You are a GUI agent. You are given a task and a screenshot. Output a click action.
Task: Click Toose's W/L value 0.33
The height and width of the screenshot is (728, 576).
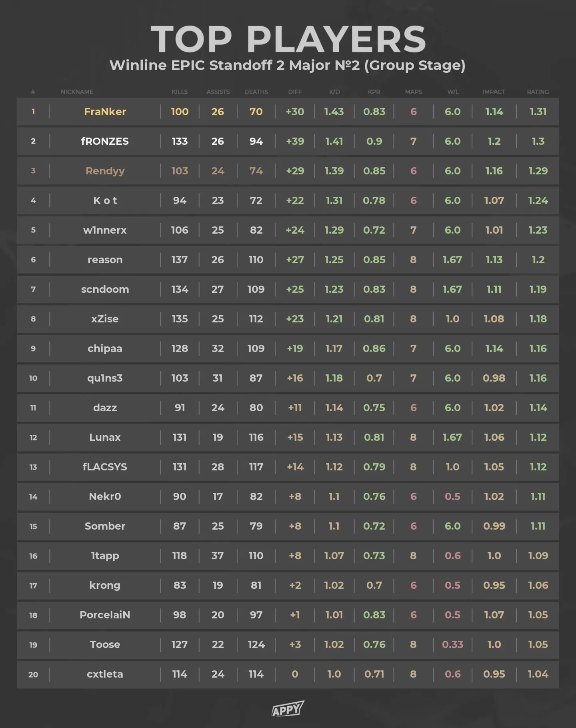[453, 644]
